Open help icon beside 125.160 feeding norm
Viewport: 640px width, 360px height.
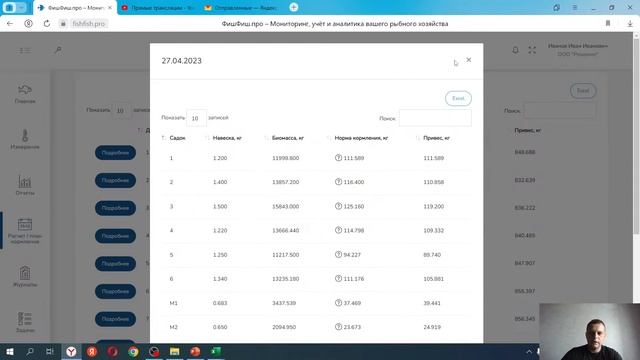point(338,206)
